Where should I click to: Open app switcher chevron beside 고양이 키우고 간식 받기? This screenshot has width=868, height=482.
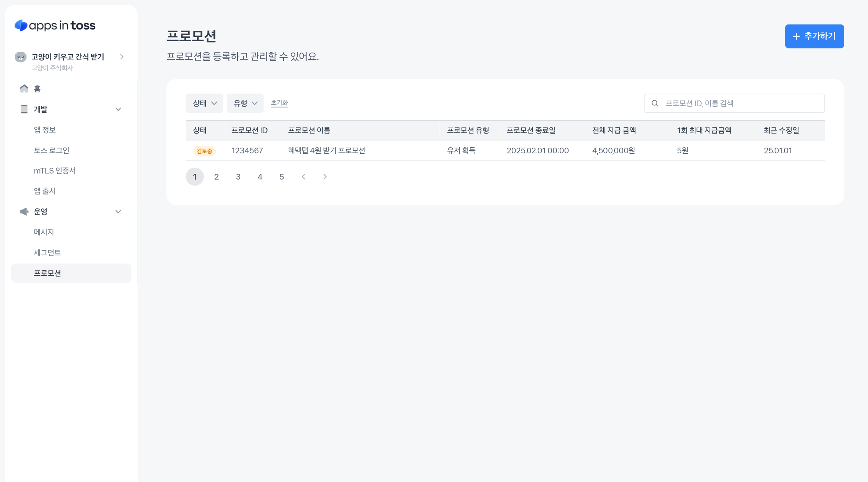click(x=122, y=57)
